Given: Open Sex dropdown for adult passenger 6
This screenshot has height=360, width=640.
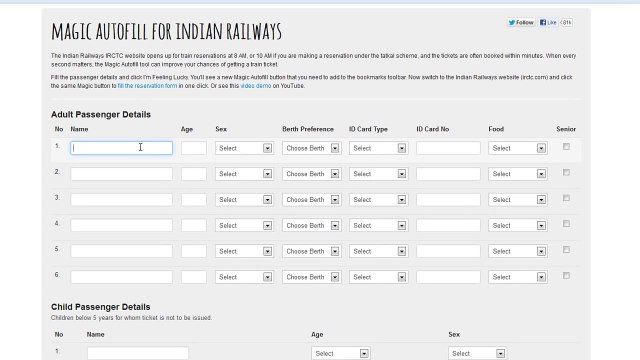Looking at the screenshot, I should [x=244, y=277].
